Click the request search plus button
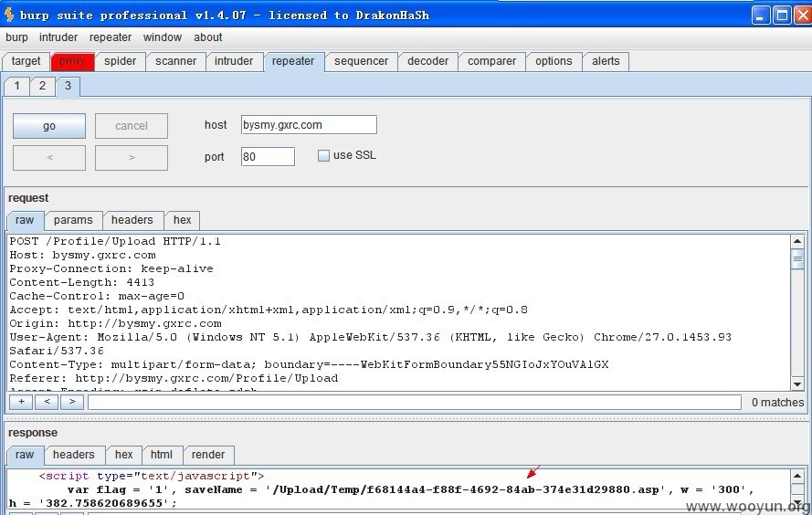The width and height of the screenshot is (812, 515). click(21, 402)
